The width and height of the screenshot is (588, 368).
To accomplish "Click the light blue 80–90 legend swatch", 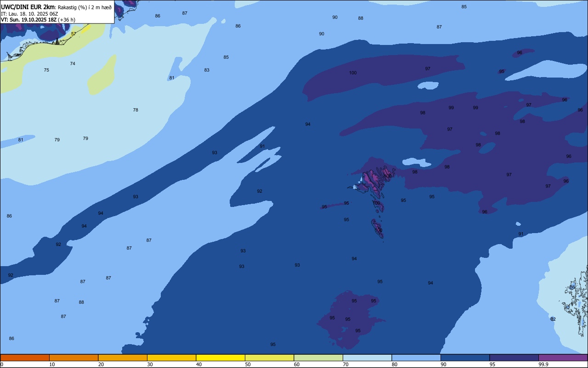I will [x=416, y=357].
